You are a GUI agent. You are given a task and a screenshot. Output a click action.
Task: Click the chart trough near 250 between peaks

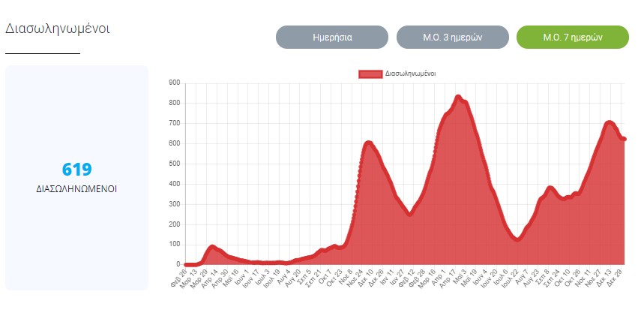pos(409,214)
